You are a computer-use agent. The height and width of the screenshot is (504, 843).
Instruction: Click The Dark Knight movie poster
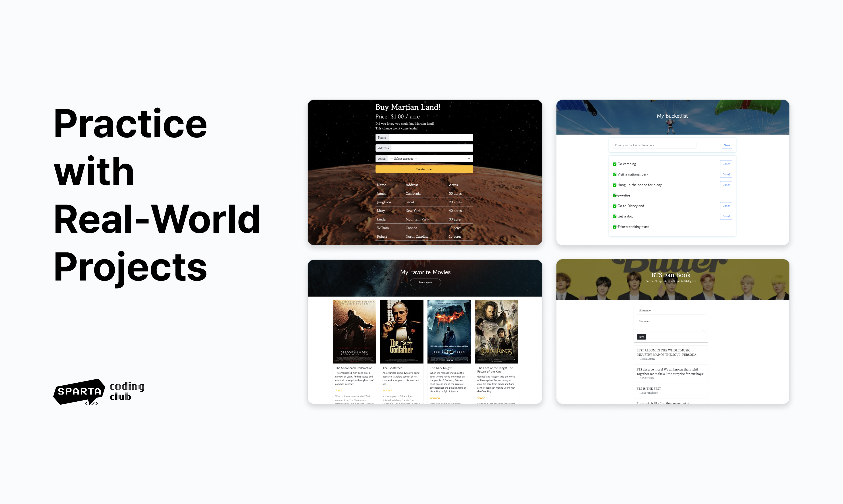[x=449, y=332]
